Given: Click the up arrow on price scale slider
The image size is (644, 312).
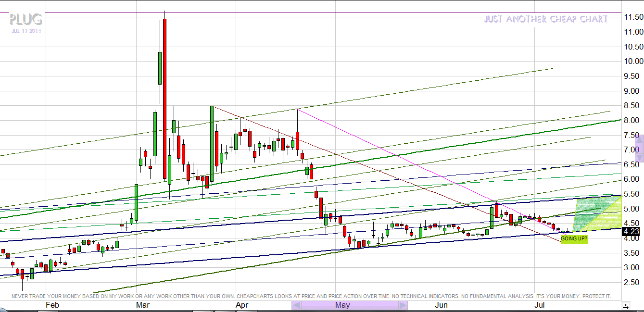Looking at the screenshot, I should point(639,139).
